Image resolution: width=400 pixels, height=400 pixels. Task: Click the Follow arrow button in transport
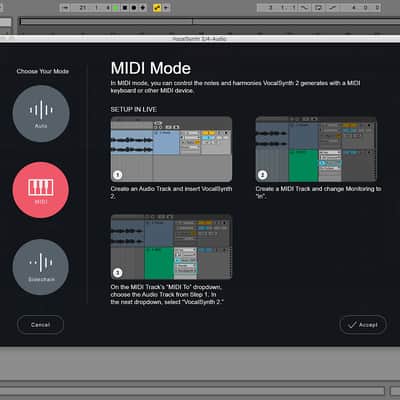65,7
